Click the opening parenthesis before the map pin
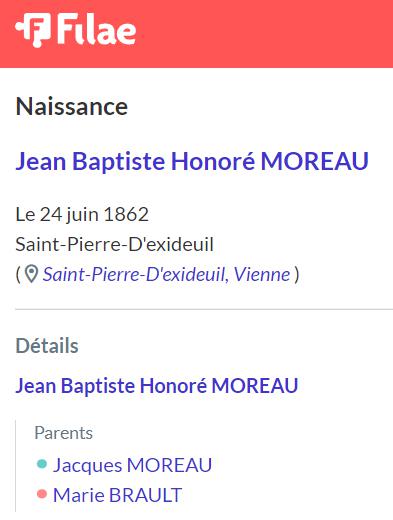 (x=18, y=275)
